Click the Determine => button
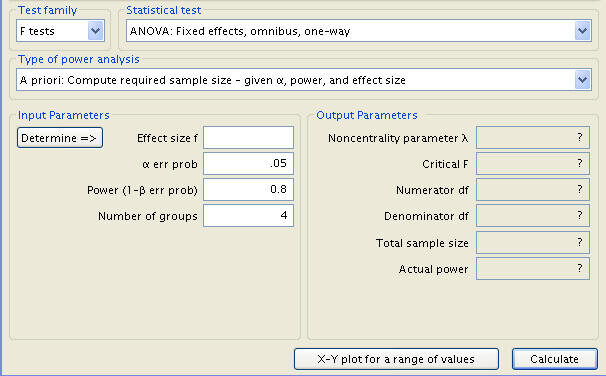 (x=60, y=138)
